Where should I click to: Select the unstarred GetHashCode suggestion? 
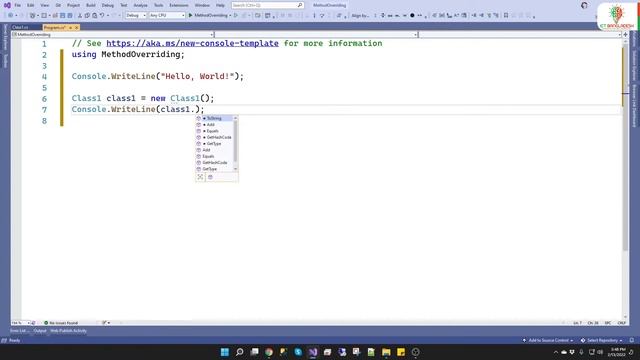(214, 163)
